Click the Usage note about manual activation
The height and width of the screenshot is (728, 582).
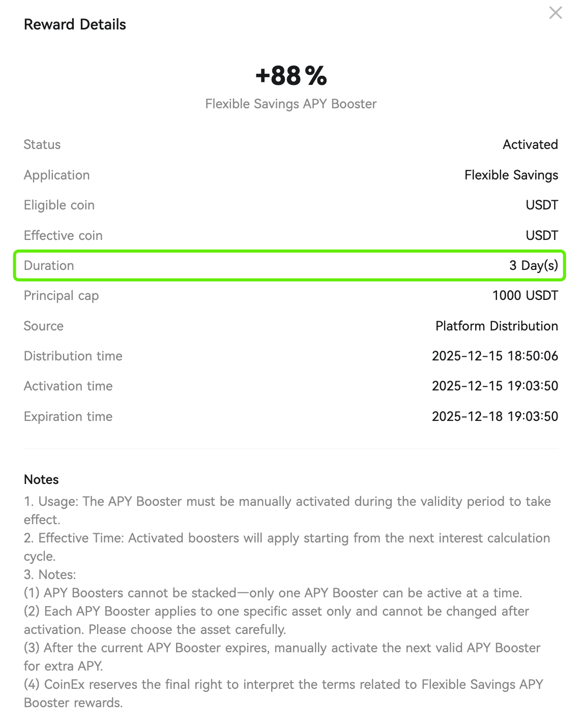coord(287,510)
